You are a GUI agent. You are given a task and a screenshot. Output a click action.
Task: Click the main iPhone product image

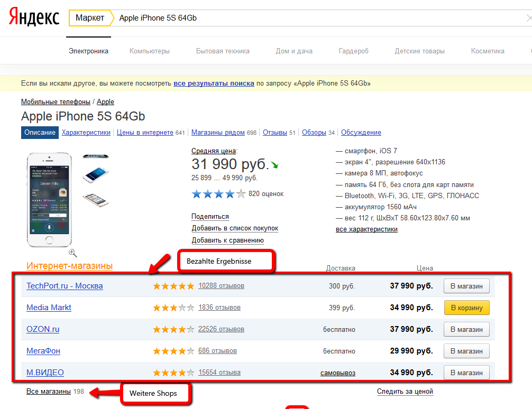(x=50, y=200)
